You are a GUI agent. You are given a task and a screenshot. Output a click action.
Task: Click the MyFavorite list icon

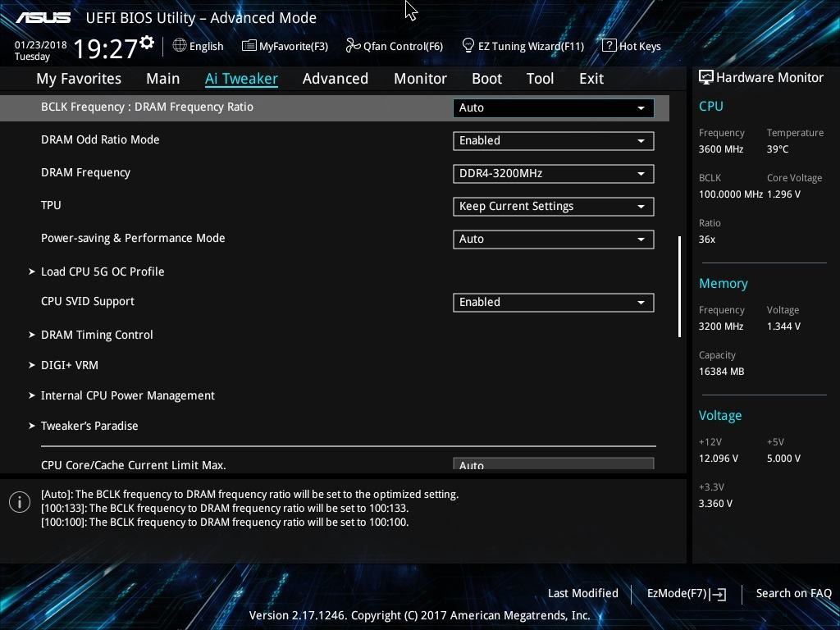click(x=249, y=46)
